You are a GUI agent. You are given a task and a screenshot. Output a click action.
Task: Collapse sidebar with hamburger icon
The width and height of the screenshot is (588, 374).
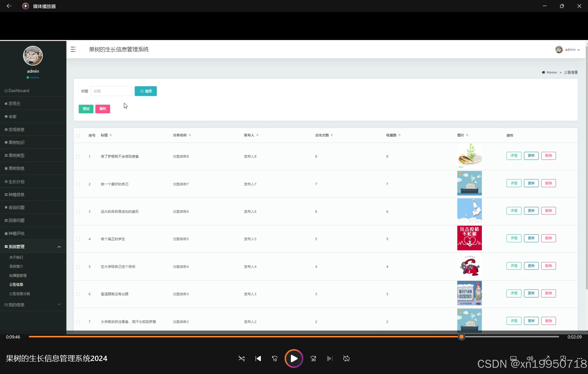(73, 49)
